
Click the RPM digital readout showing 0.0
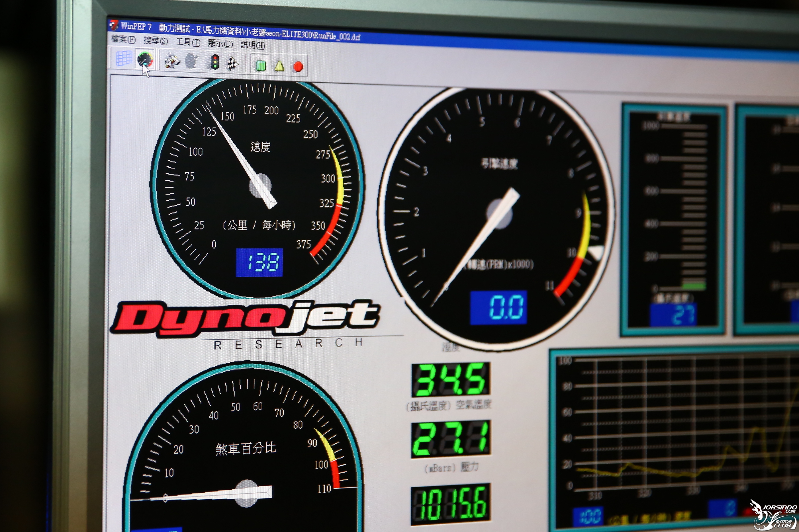pos(498,307)
